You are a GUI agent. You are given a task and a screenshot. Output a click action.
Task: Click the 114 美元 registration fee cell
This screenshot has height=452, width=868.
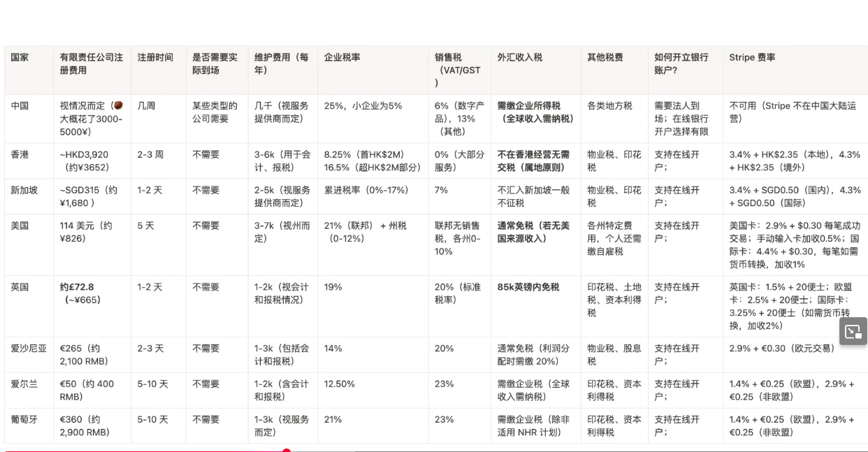pos(86,232)
